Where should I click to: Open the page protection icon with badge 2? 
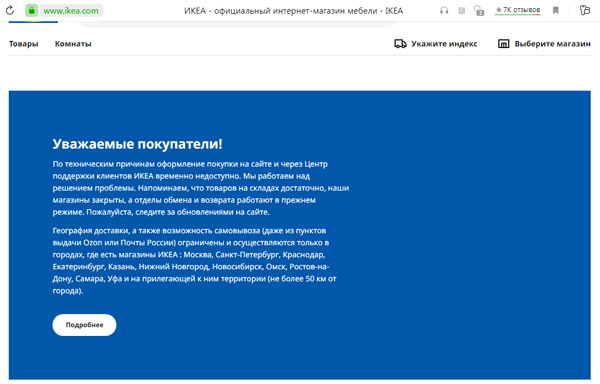[479, 10]
